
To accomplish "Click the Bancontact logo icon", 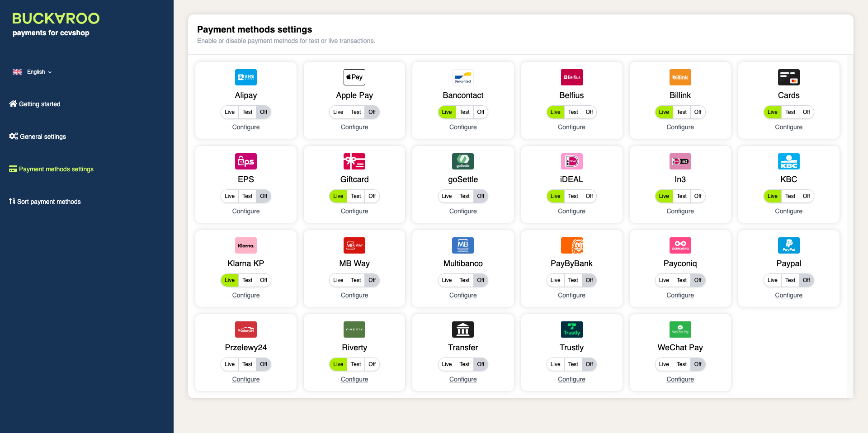I will point(463,77).
